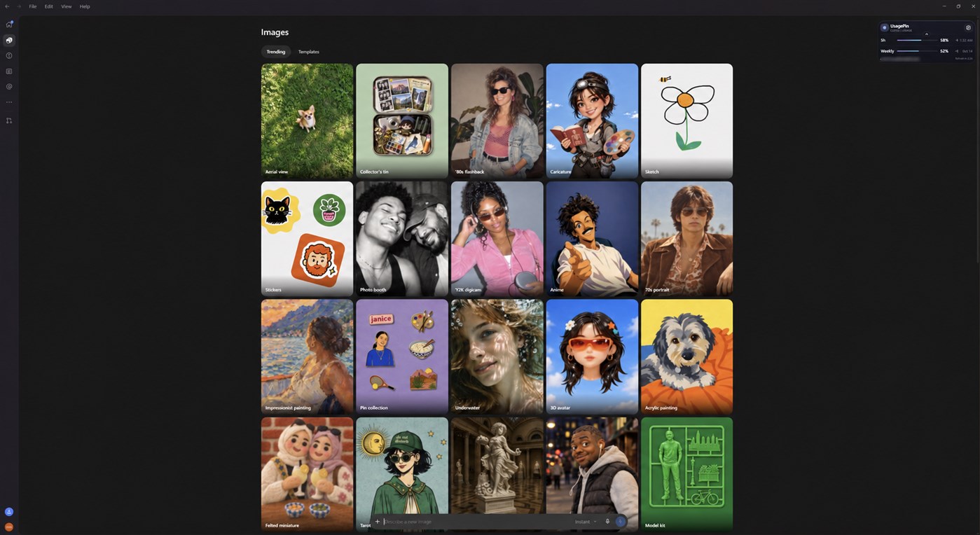This screenshot has height=535, width=980.
Task: Choose the 70s portrait card
Action: (686, 239)
